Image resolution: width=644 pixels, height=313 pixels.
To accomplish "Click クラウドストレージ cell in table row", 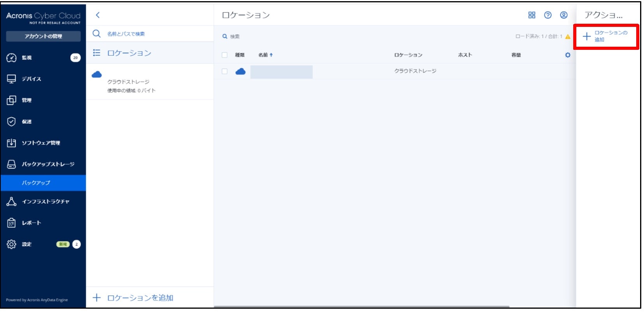I will 415,71.
